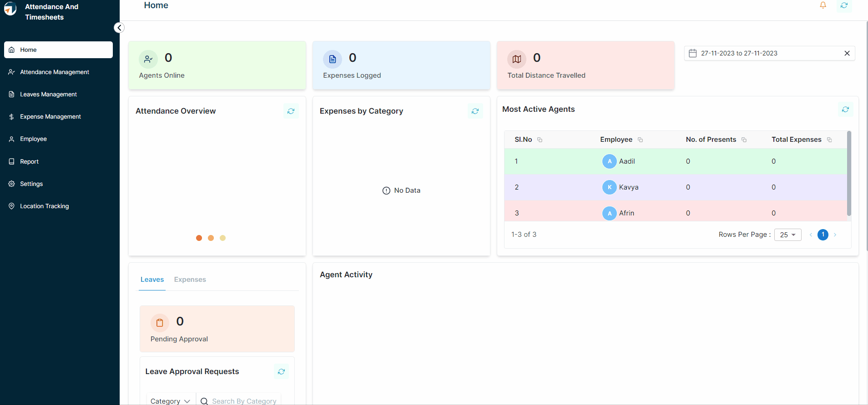The height and width of the screenshot is (405, 868).
Task: Click the Pending Approval card
Action: (217, 329)
